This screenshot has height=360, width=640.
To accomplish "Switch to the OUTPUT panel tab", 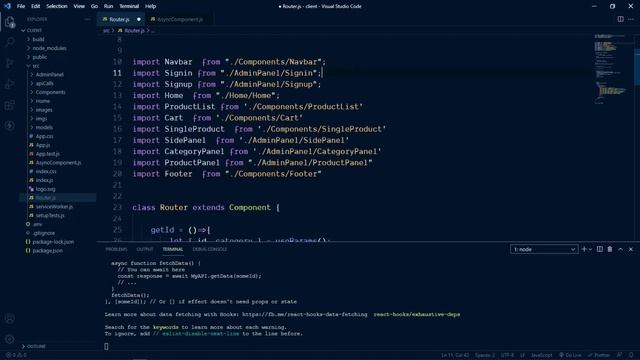I will pos(145,249).
